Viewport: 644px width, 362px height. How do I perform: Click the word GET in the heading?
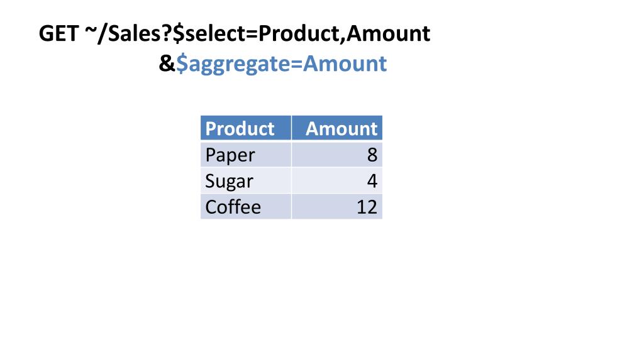point(58,33)
